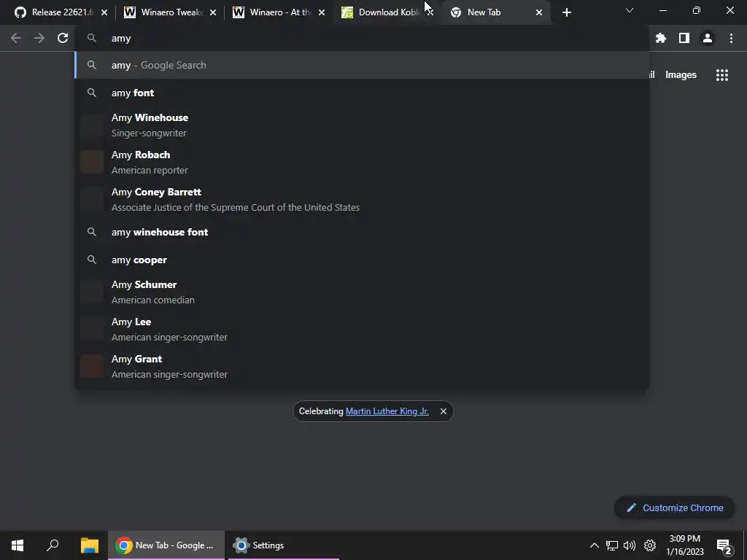Click the Amy Robach thumbnail image
Screen dimensions: 747x560
(x=92, y=162)
